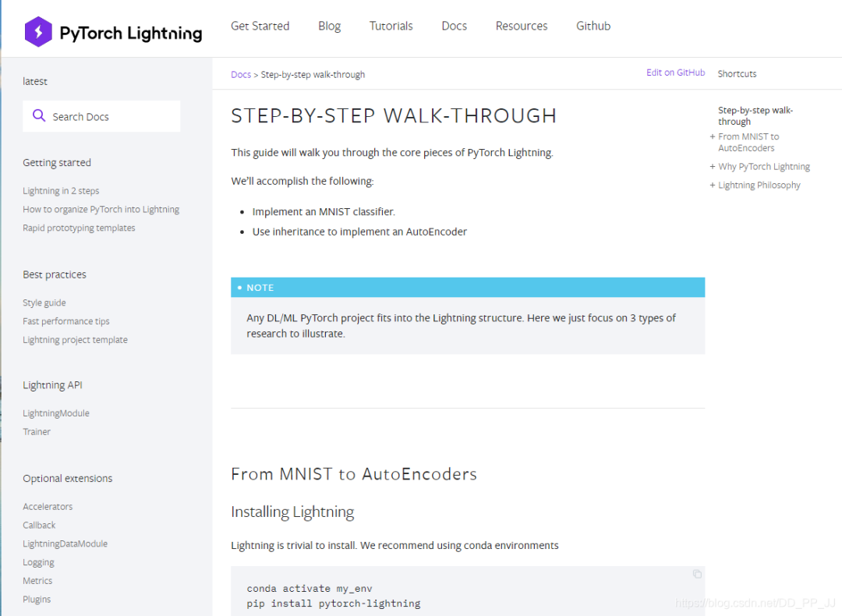The image size is (842, 616).
Task: Open the Callback extension page
Action: point(39,526)
